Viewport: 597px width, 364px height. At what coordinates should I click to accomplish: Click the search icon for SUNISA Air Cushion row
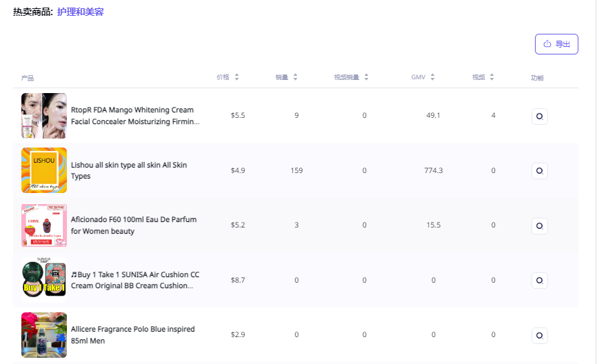click(540, 281)
